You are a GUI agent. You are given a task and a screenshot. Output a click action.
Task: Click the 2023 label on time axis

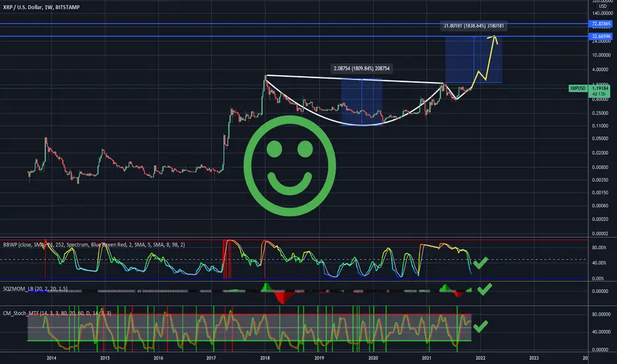pyautogui.click(x=534, y=358)
